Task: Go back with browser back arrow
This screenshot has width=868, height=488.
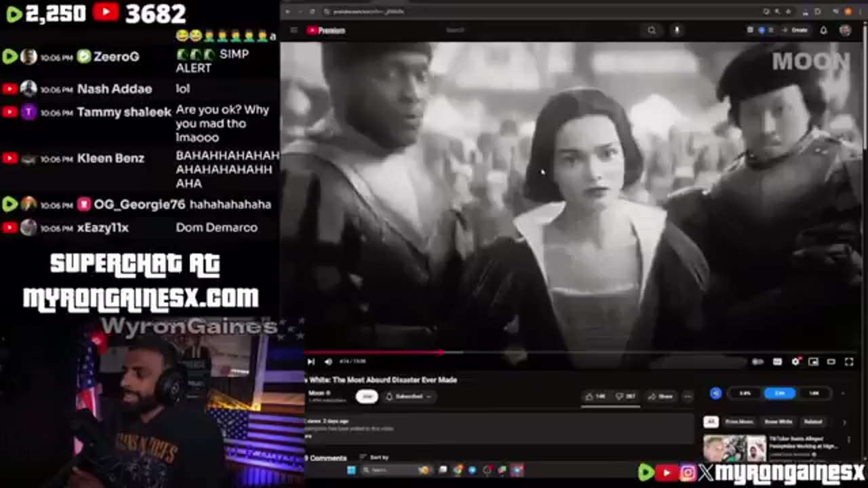Action: (288, 12)
